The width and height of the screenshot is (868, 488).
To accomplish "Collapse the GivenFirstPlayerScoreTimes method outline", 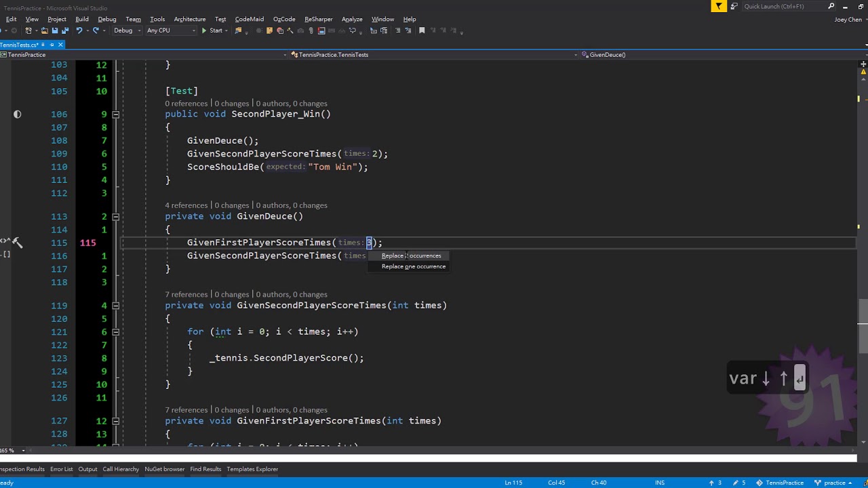I will [x=115, y=421].
